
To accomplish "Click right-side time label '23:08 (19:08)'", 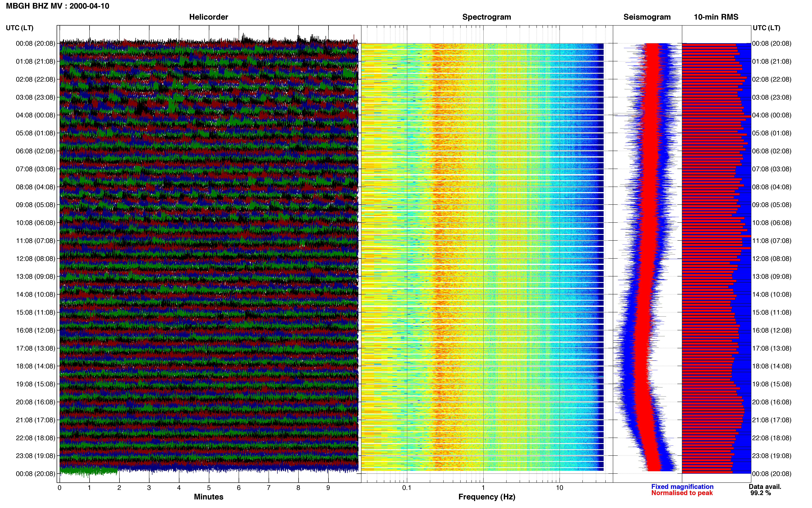I will [x=771, y=456].
